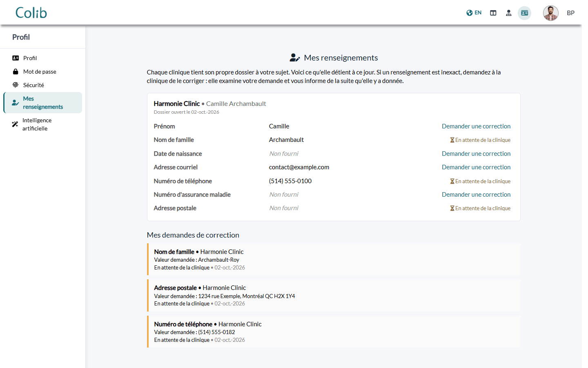Click the doctor icon in the header
This screenshot has width=588, height=368.
(509, 13)
